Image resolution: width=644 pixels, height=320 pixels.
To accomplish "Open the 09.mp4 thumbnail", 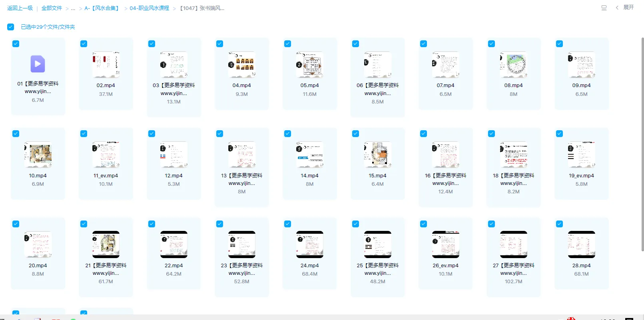I will (x=582, y=64).
